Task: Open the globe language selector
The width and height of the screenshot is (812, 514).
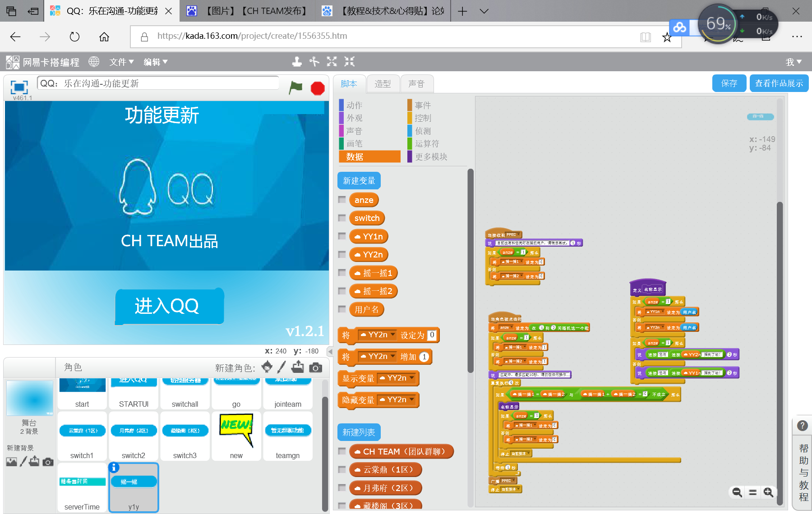Action: tap(94, 62)
